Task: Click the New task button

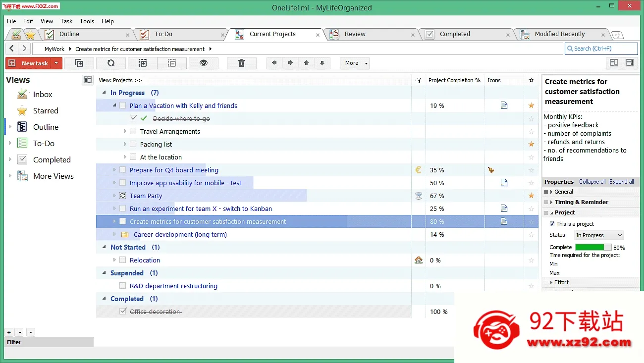Action: pos(29,63)
